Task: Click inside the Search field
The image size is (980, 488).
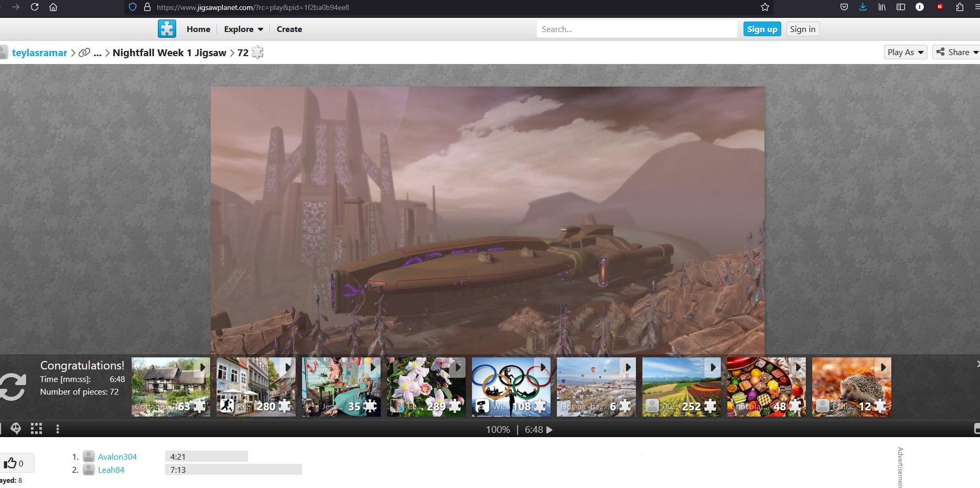Action: pyautogui.click(x=637, y=29)
